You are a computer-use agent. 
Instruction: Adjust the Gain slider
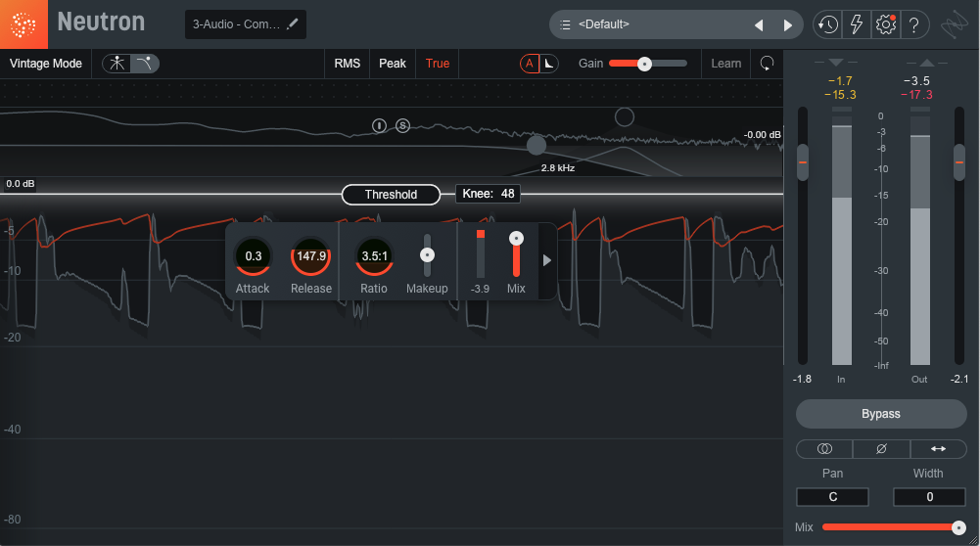coord(644,64)
